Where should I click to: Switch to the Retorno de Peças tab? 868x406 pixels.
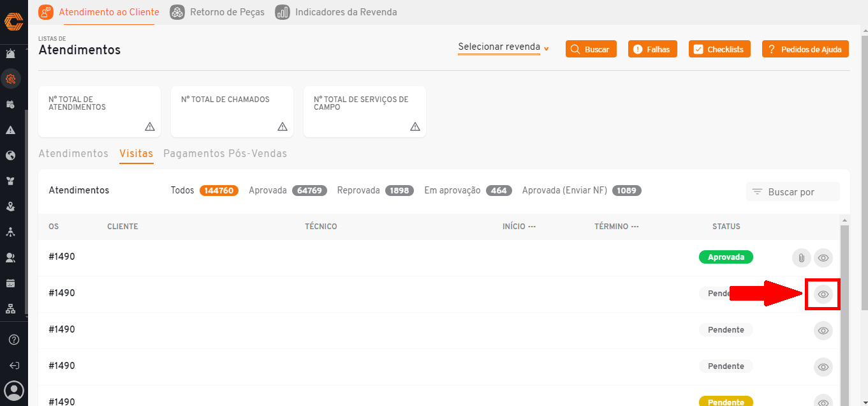pos(217,12)
